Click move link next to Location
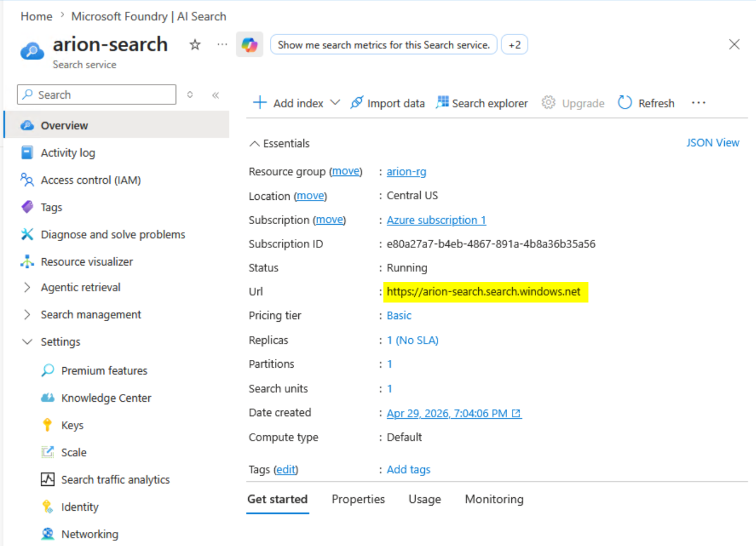The image size is (756, 546). [x=311, y=196]
